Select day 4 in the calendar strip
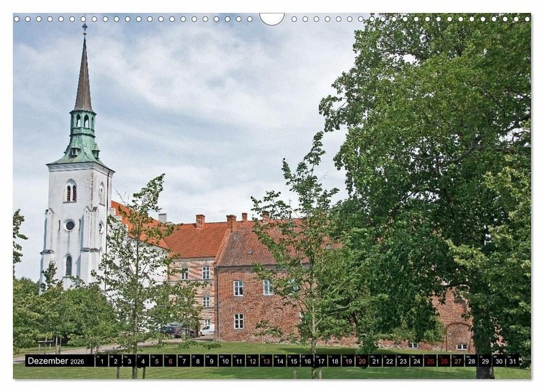This screenshot has height=392, width=544. [x=143, y=361]
